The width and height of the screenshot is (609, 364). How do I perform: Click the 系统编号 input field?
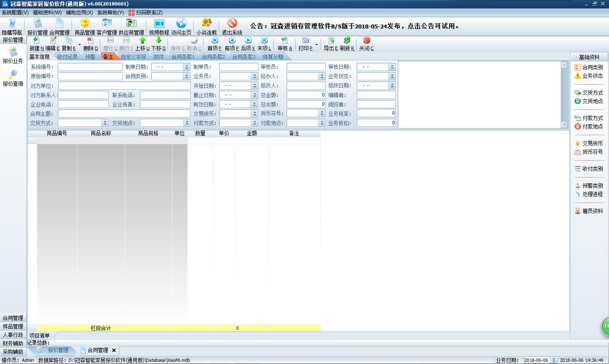tap(90, 67)
